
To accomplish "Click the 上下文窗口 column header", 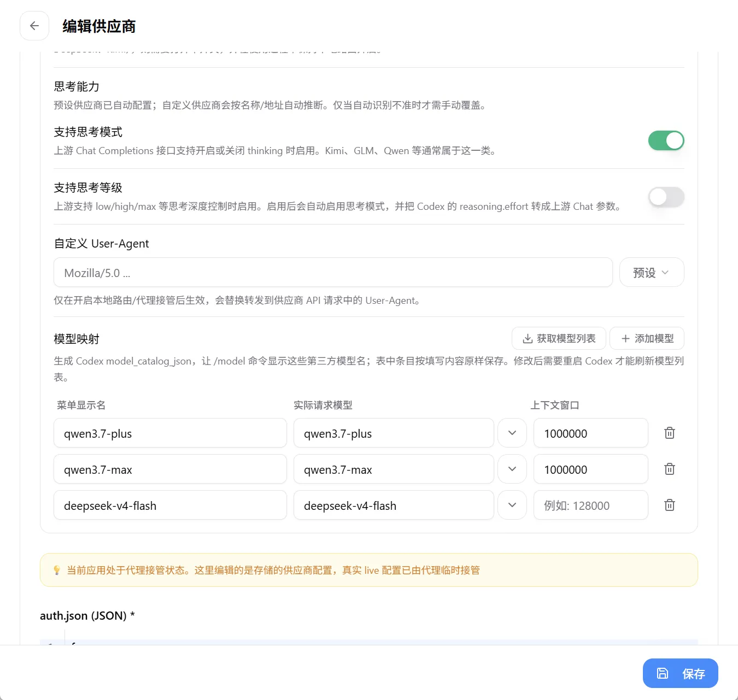I will [555, 405].
